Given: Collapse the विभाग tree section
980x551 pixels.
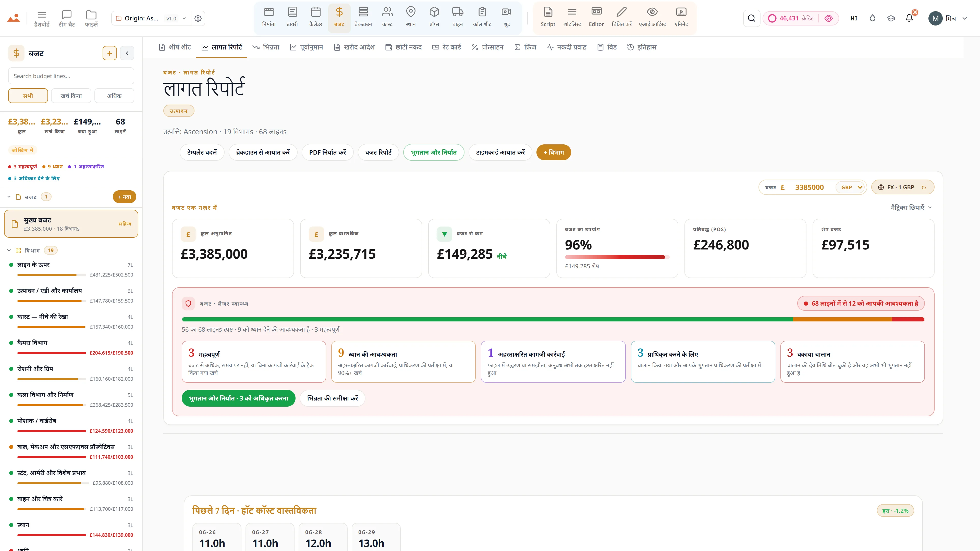Looking at the screenshot, I should tap(9, 250).
